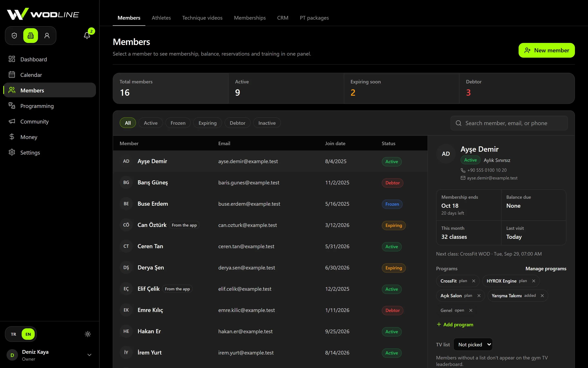
Task: Filter members by Inactive
Action: coord(267,123)
